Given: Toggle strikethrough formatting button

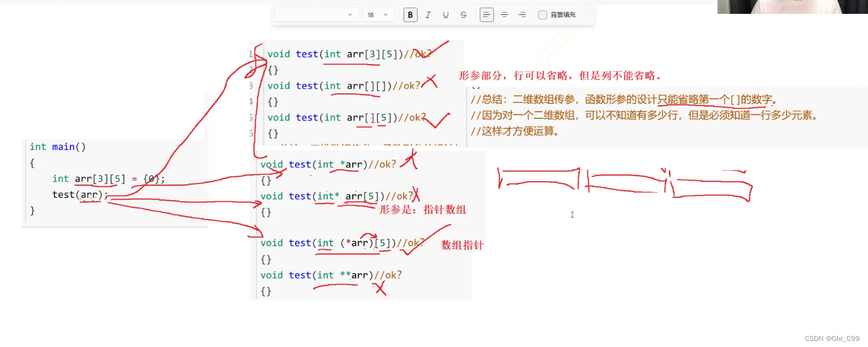Looking at the screenshot, I should point(463,15).
